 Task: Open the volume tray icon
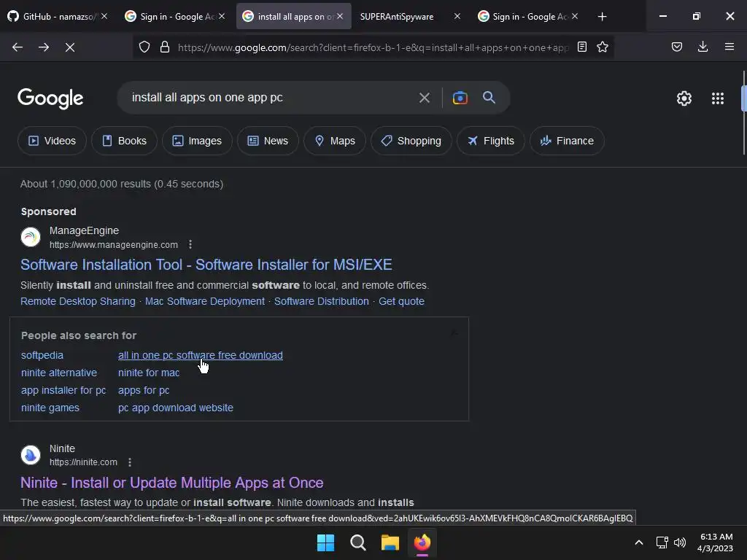pyautogui.click(x=680, y=542)
